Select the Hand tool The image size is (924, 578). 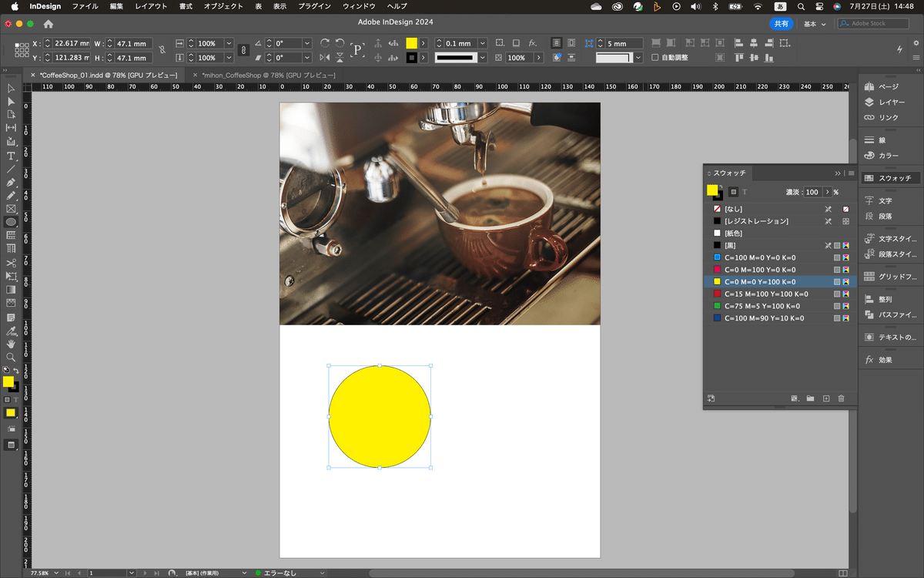click(x=11, y=344)
